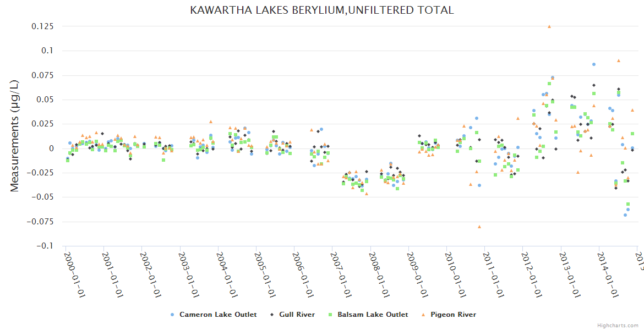Toggle the Balsam Lake Outlet legend label

coord(373,315)
